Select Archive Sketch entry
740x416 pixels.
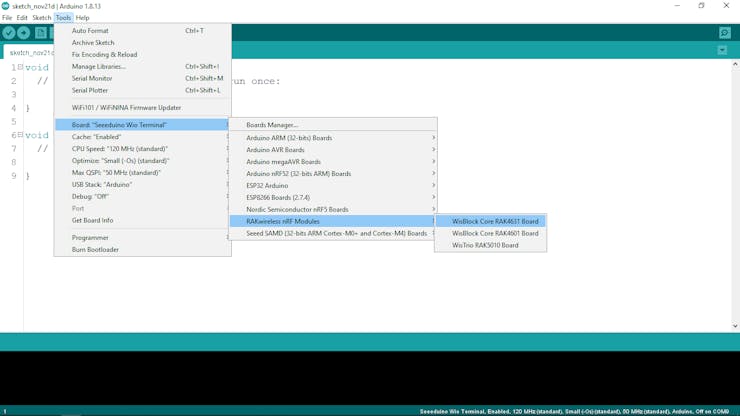(143, 42)
